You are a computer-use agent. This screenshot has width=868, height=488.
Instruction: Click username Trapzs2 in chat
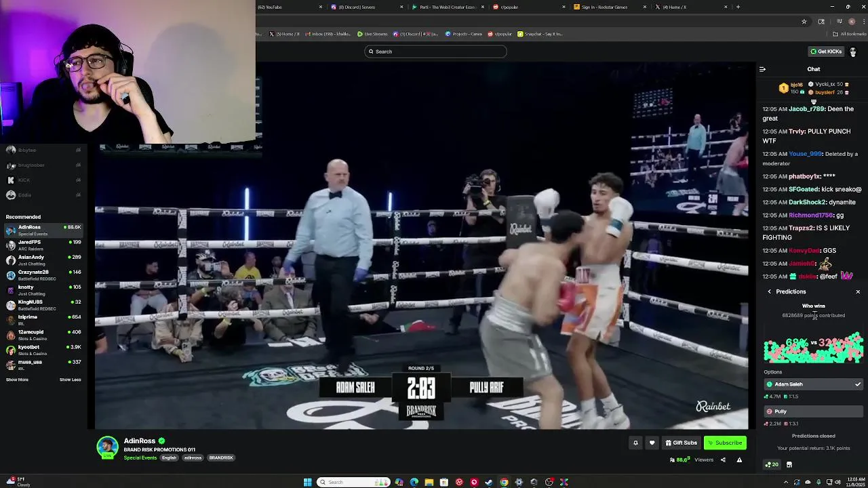(x=801, y=228)
